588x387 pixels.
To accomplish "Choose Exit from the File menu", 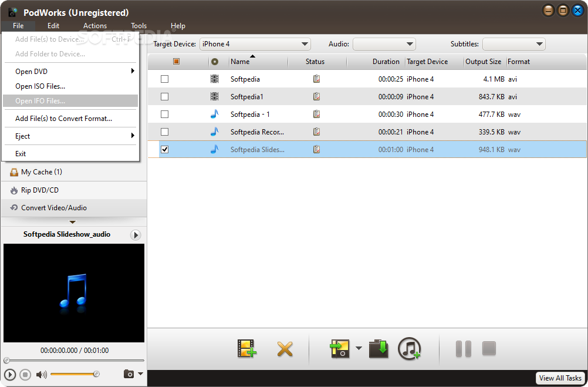I will 70,153.
